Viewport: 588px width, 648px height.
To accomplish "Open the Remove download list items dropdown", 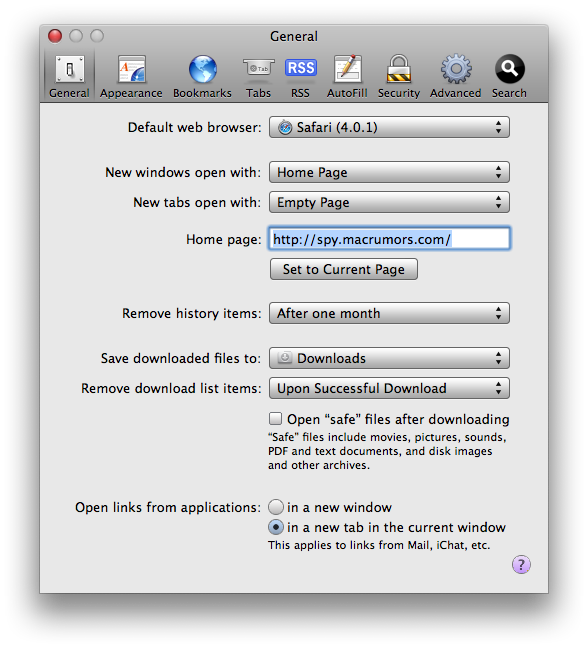I will [x=389, y=388].
